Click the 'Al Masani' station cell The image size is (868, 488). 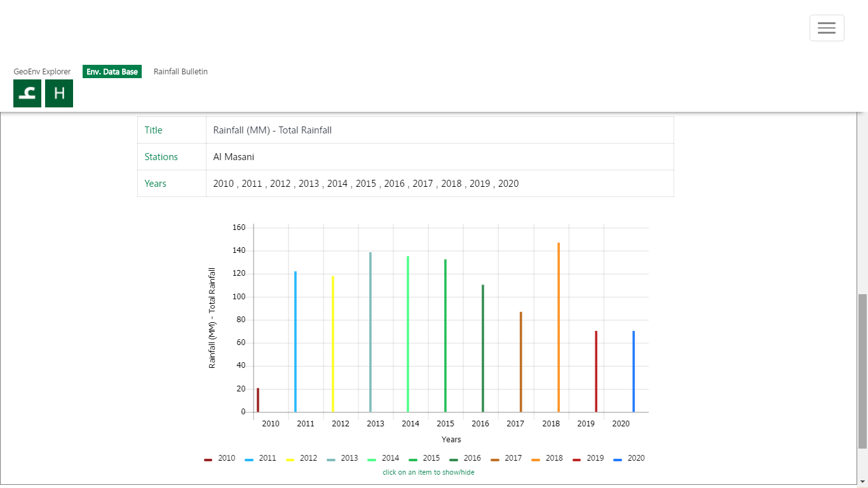click(x=440, y=157)
